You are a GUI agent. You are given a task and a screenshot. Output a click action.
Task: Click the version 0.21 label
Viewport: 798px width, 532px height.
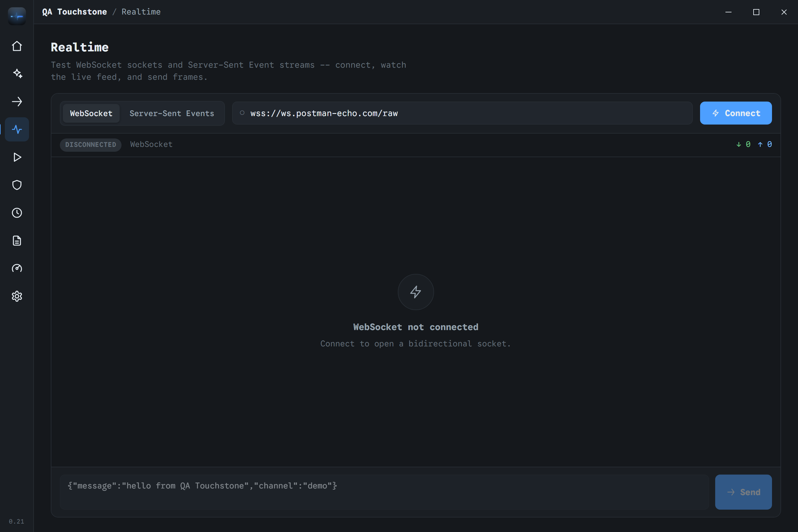pyautogui.click(x=17, y=521)
